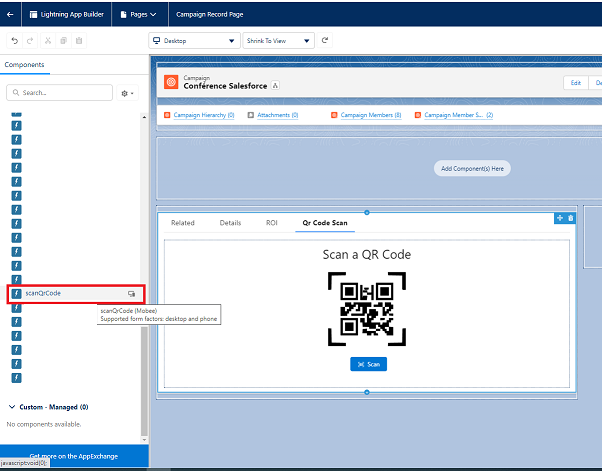Click the component icon directly below scanQrCode
The width and height of the screenshot is (602, 471).
[x=16, y=308]
